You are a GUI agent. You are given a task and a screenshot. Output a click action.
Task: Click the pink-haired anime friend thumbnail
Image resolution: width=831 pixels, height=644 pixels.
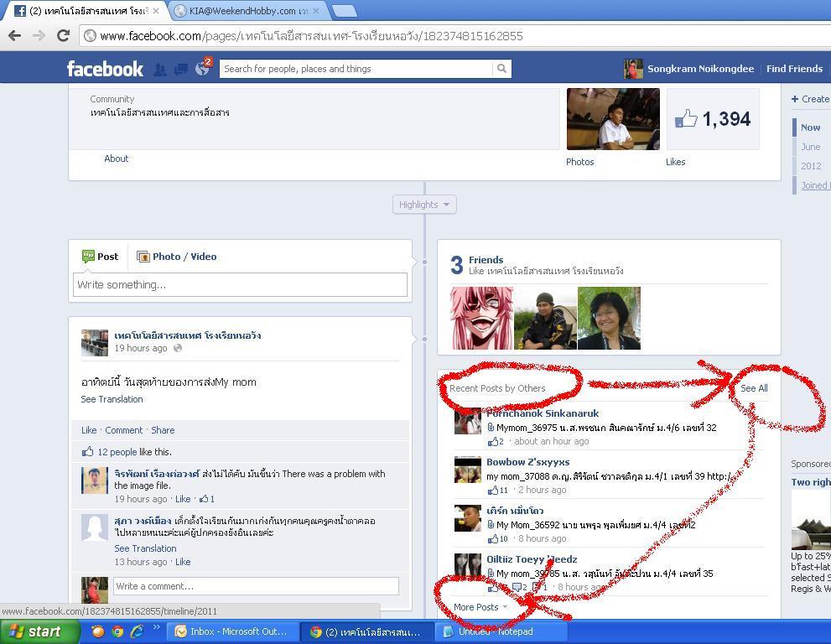(482, 318)
